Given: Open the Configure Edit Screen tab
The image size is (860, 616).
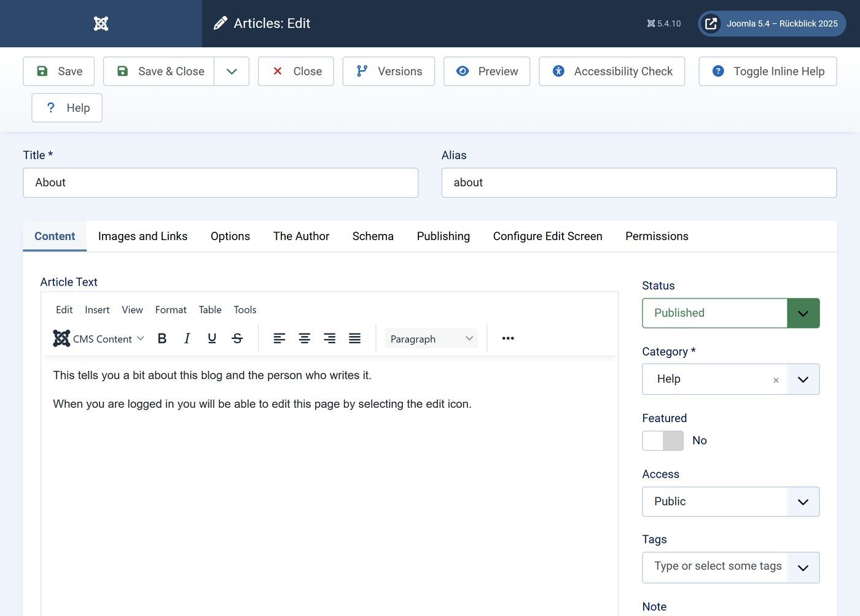Looking at the screenshot, I should (x=548, y=236).
